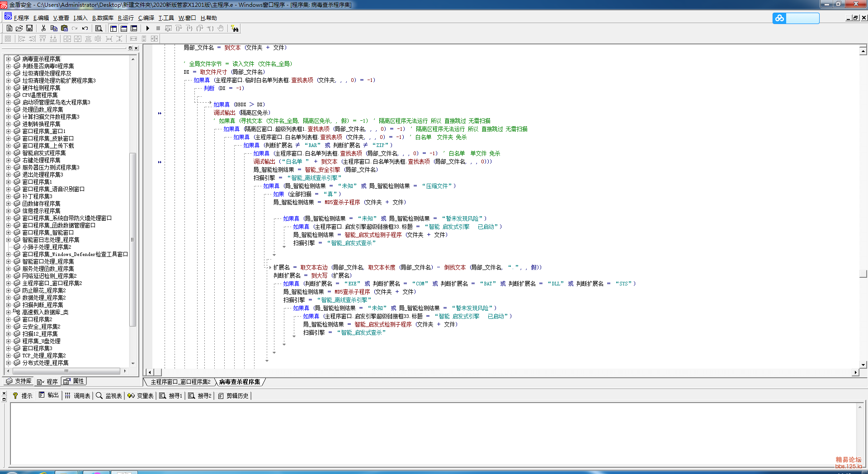Click the blue cloud icon button

click(779, 18)
